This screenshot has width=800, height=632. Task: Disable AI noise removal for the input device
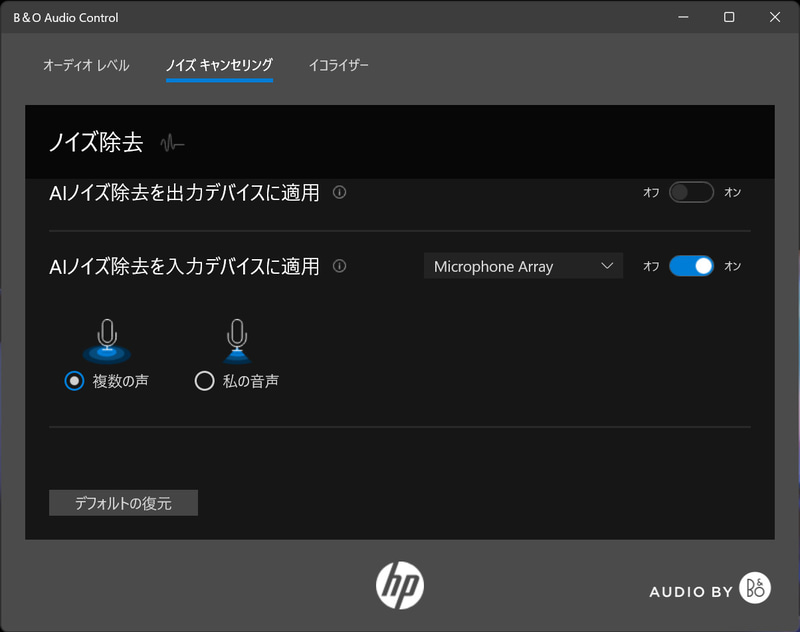pos(690,266)
